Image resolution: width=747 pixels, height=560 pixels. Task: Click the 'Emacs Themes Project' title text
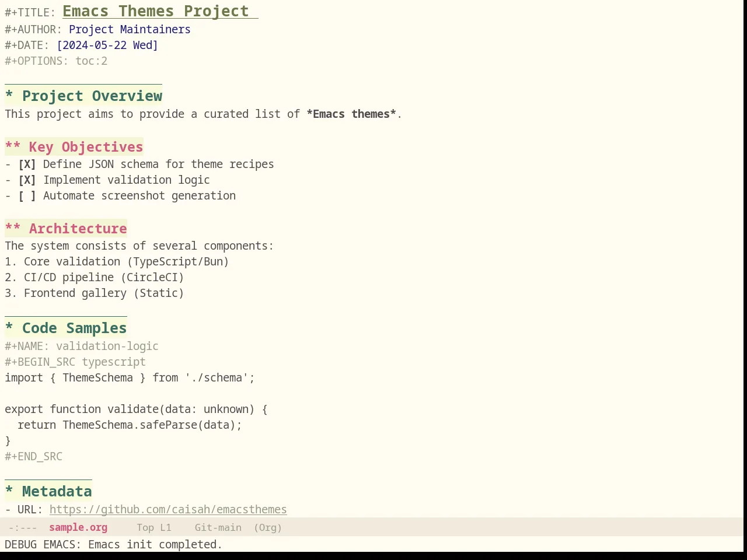[156, 11]
